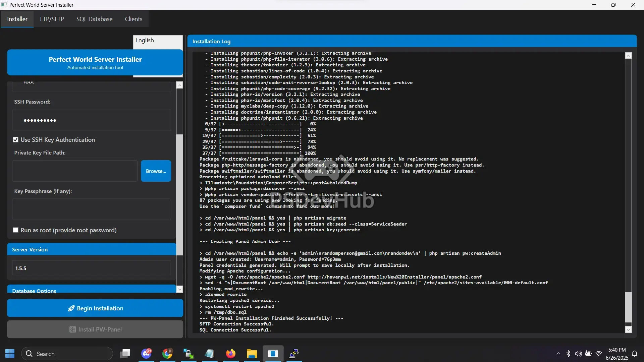644x362 pixels.
Task: Click the "Creating Panel Admin User" log line
Action: tap(245, 242)
